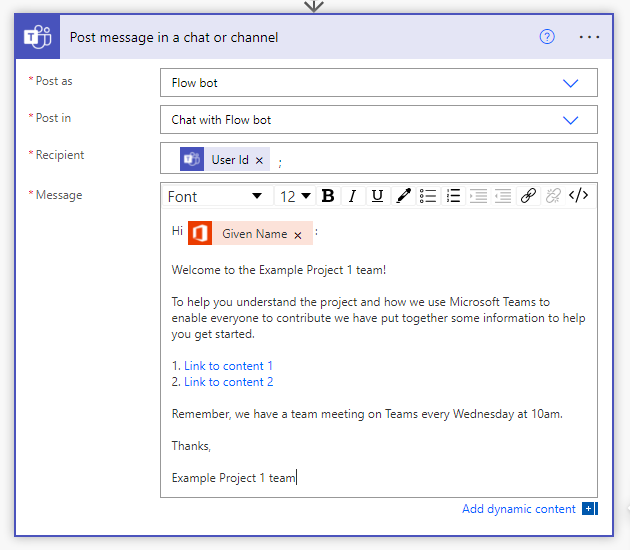Screen dimensions: 630x550
Task: Click the 'Welcome to the Example Project 1 team!' line
Action: [x=279, y=270]
